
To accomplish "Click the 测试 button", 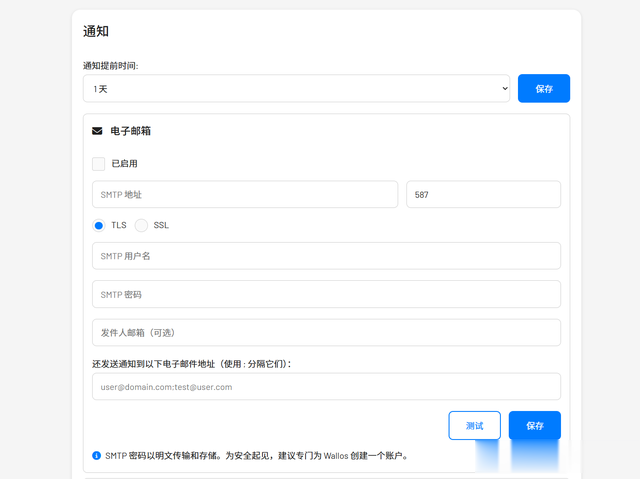I will point(474,426).
